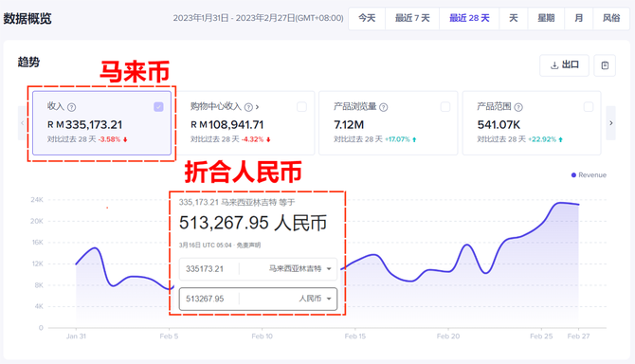Select the 风俗 custom range tab
Image resolution: width=635 pixels, height=364 pixels.
(x=611, y=18)
